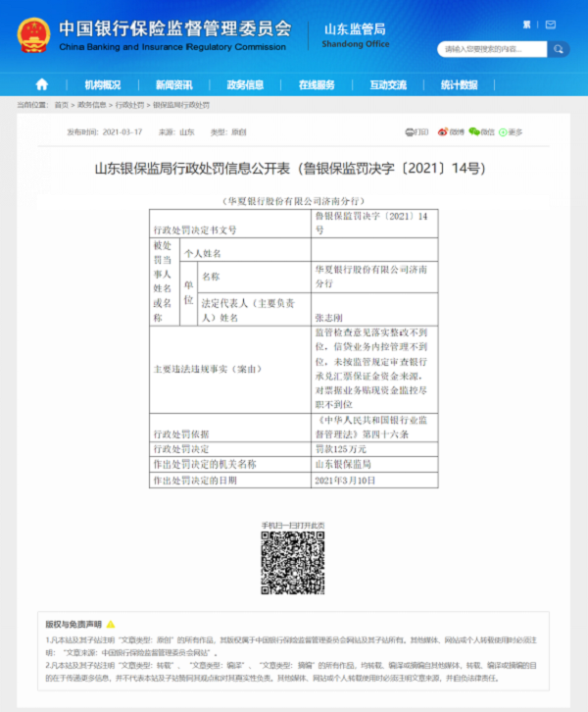Click the 行政处罚依据 table cell
Viewport: 588px width, 712px height.
point(230,428)
